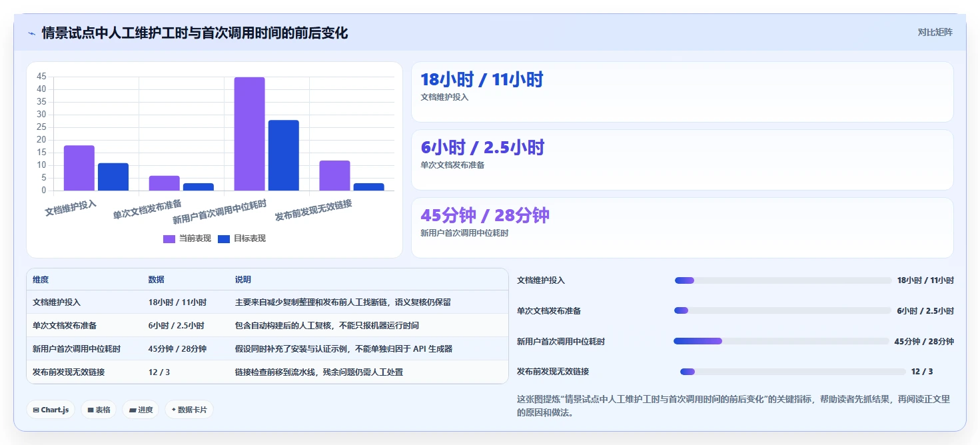The height and width of the screenshot is (445, 980).
Task: Click the 进度 tag chip
Action: pos(141,410)
